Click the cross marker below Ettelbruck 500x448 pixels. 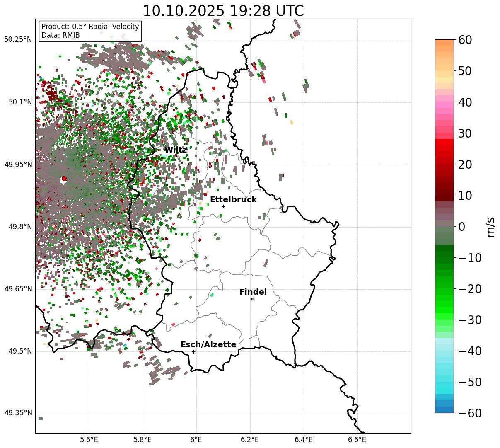coord(223,206)
